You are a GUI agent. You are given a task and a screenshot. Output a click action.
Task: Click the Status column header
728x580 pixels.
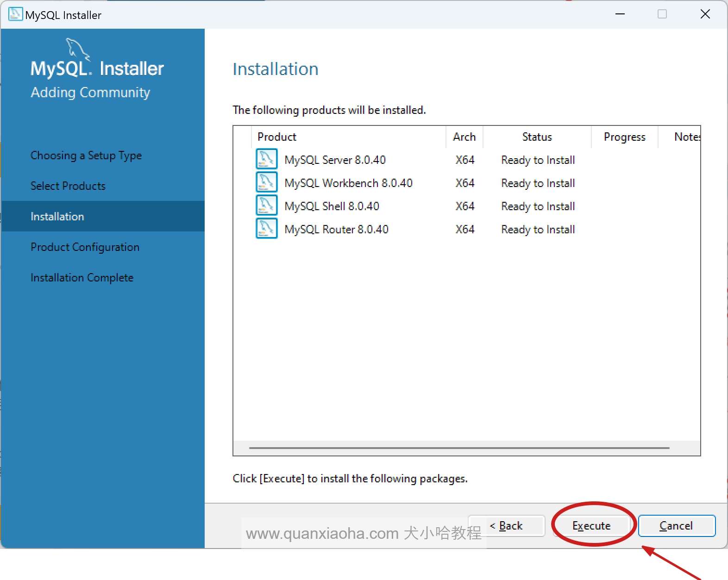pos(537,137)
